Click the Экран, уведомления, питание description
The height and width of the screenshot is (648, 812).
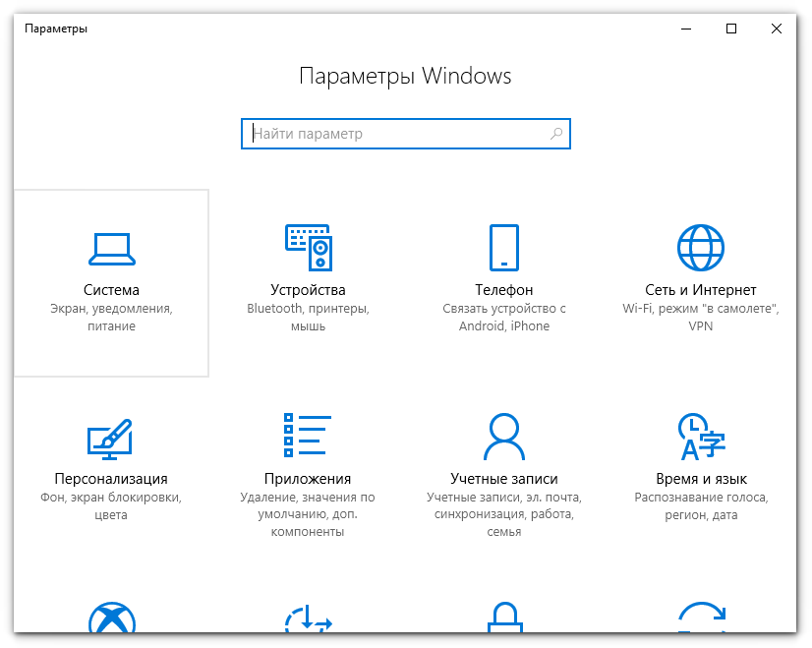pyautogui.click(x=111, y=317)
